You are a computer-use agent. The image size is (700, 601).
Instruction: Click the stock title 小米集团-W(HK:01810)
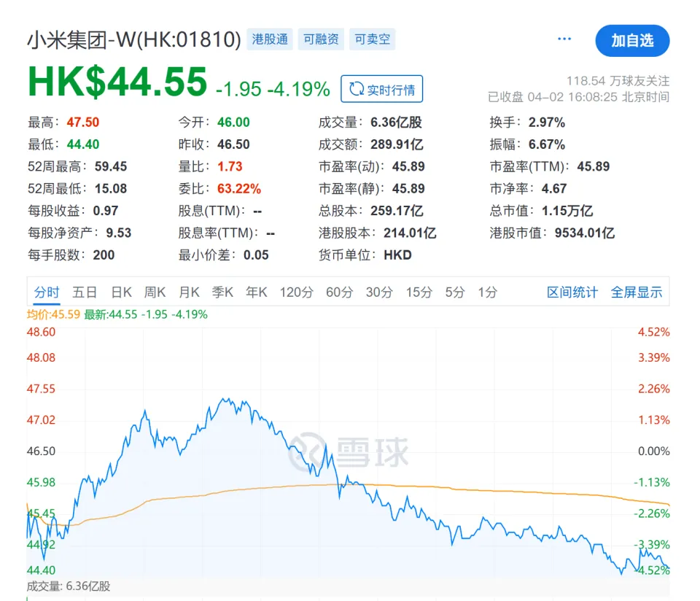[134, 39]
